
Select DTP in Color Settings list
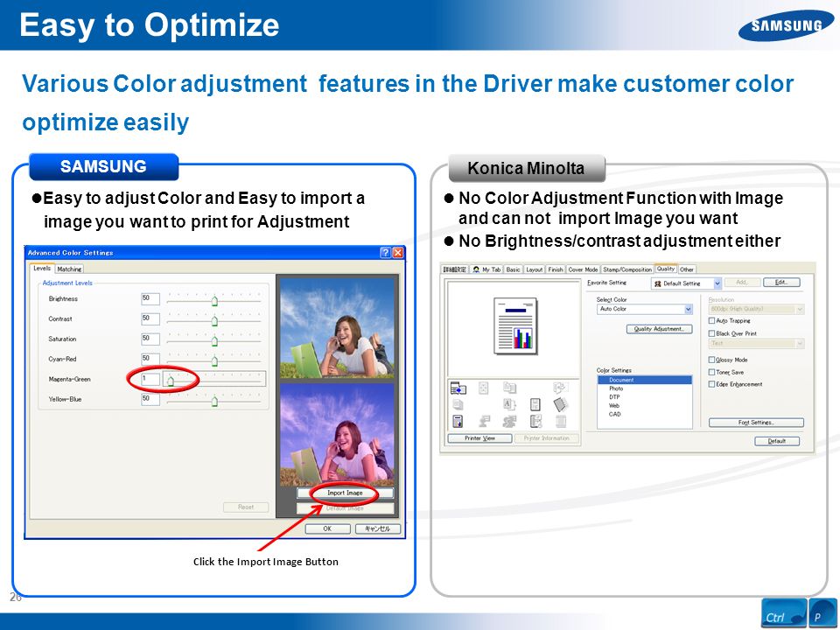coord(645,397)
